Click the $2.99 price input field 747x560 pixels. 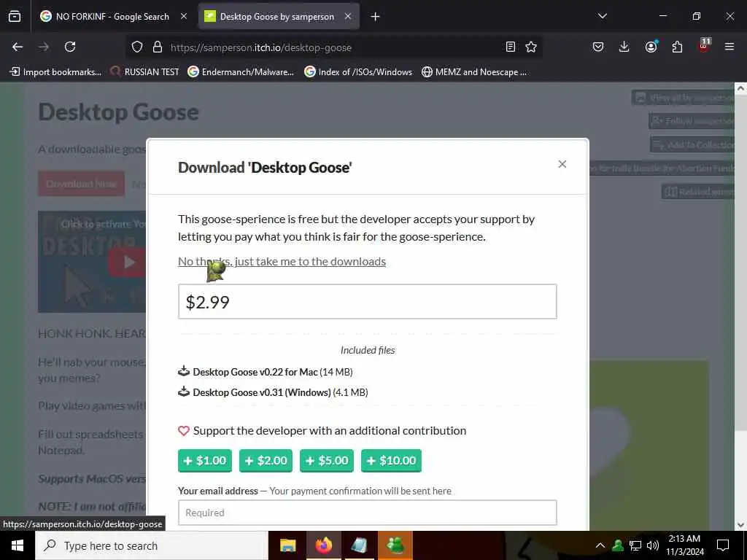[x=368, y=301]
